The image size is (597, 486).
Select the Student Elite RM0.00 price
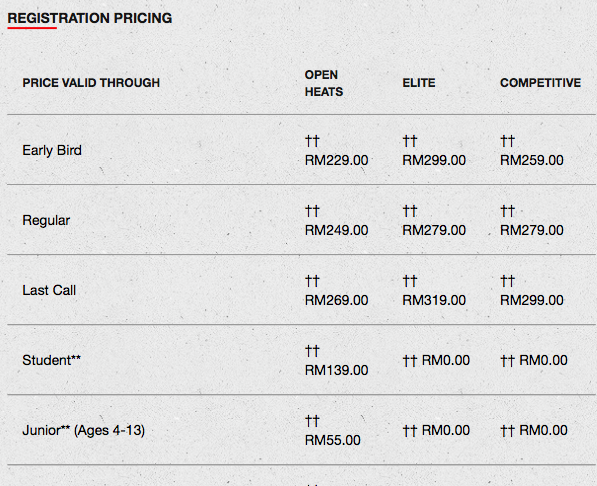pyautogui.click(x=446, y=360)
